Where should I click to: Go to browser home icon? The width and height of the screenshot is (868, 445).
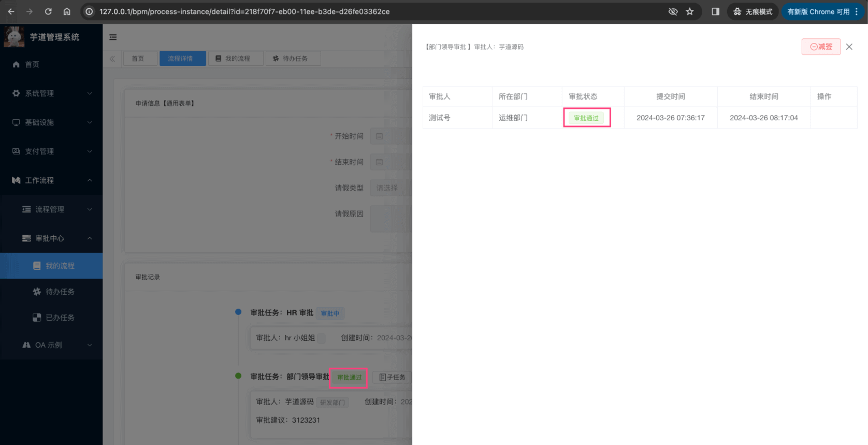pos(67,11)
